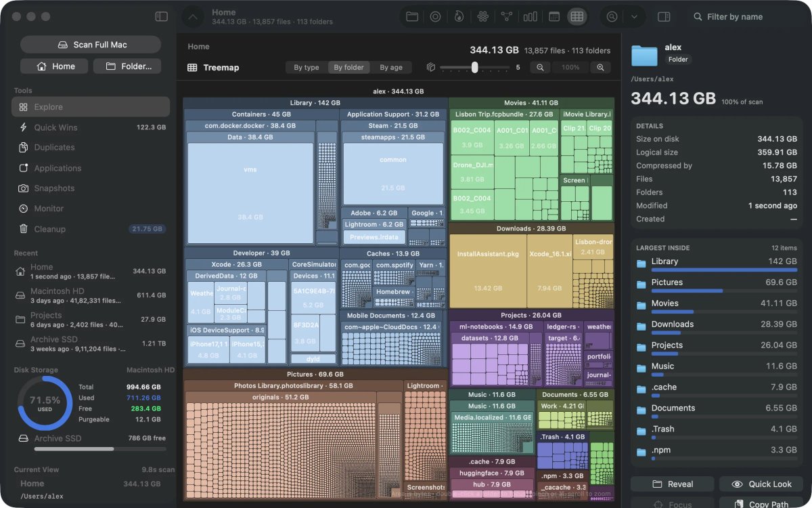
Task: Click the zoom in magnifier icon
Action: pyautogui.click(x=600, y=67)
